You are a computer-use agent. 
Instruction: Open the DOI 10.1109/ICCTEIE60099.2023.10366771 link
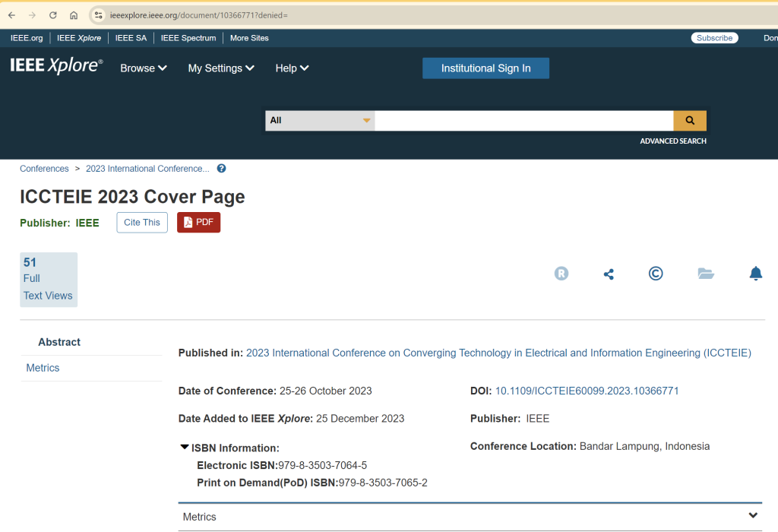[587, 391]
